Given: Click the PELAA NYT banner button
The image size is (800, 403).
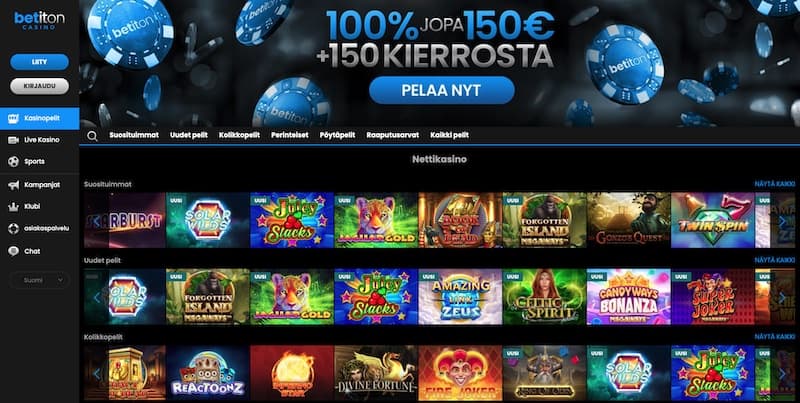Looking at the screenshot, I should [441, 90].
